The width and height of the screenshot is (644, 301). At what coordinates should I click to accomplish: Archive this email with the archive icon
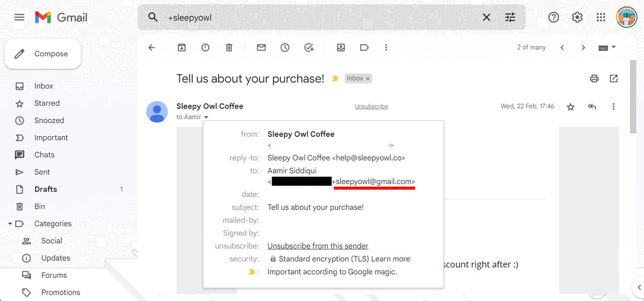point(182,48)
